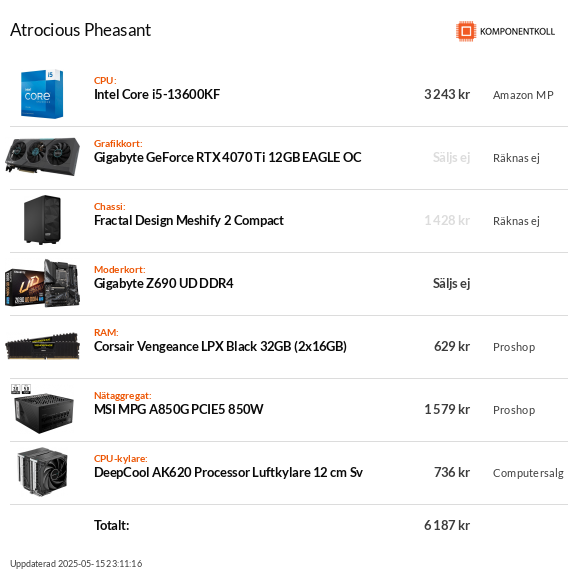Select the Meshify 2 Compact case image
Viewport: 577px width, 577px height.
42,220
